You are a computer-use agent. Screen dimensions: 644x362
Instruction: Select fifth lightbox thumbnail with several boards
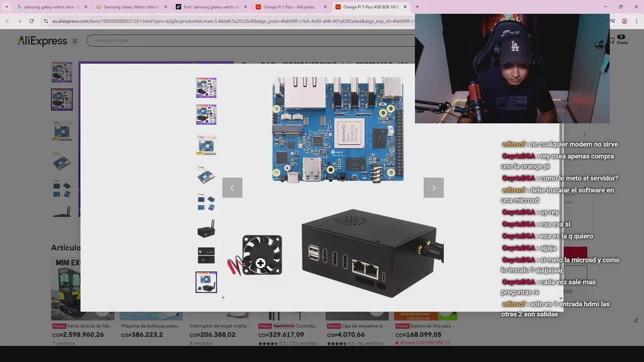[206, 203]
